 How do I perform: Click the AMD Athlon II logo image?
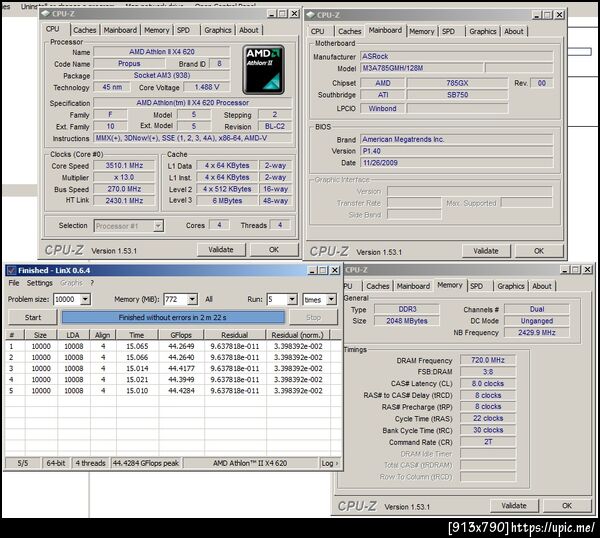(264, 70)
